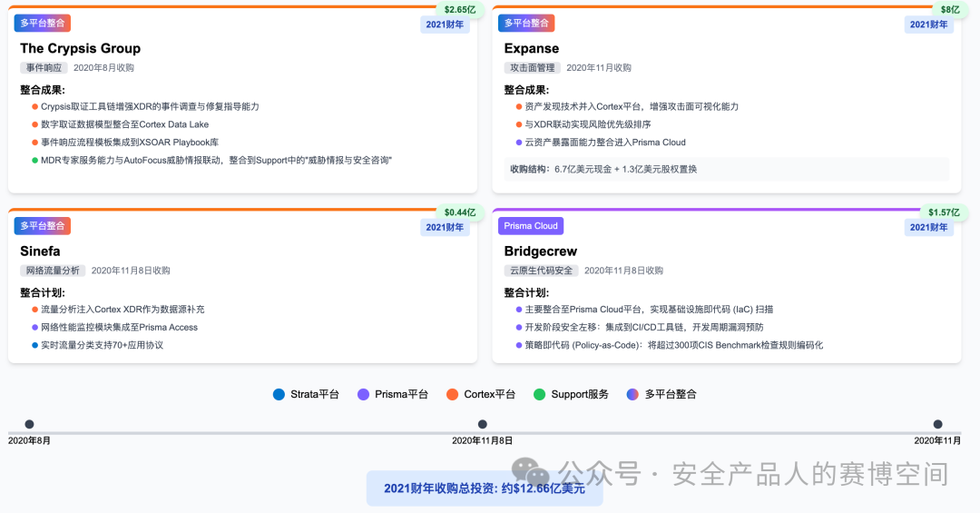
Task: Click the 2020年11月8日 timeline marker dot
Action: pyautogui.click(x=483, y=424)
